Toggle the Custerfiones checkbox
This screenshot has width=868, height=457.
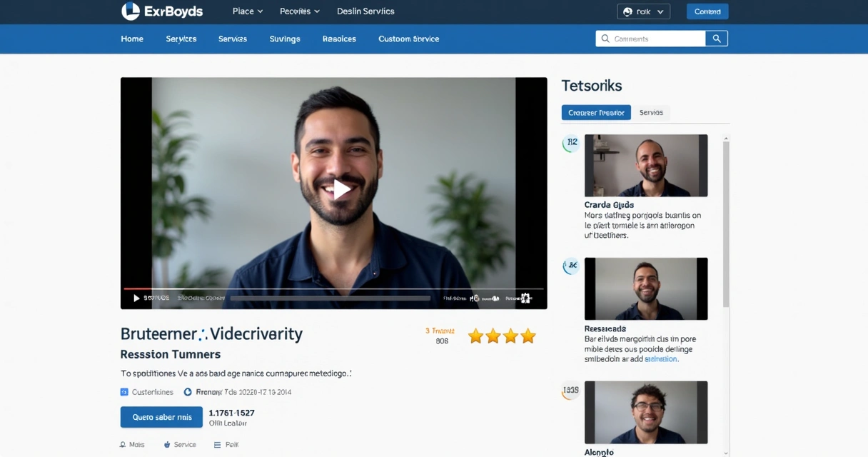(x=124, y=392)
